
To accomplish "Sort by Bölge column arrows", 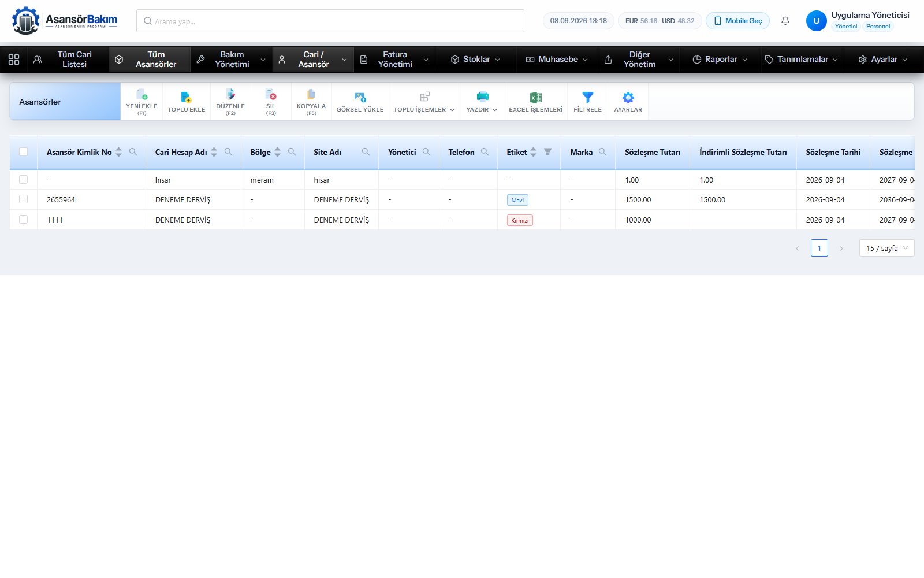I will (277, 152).
